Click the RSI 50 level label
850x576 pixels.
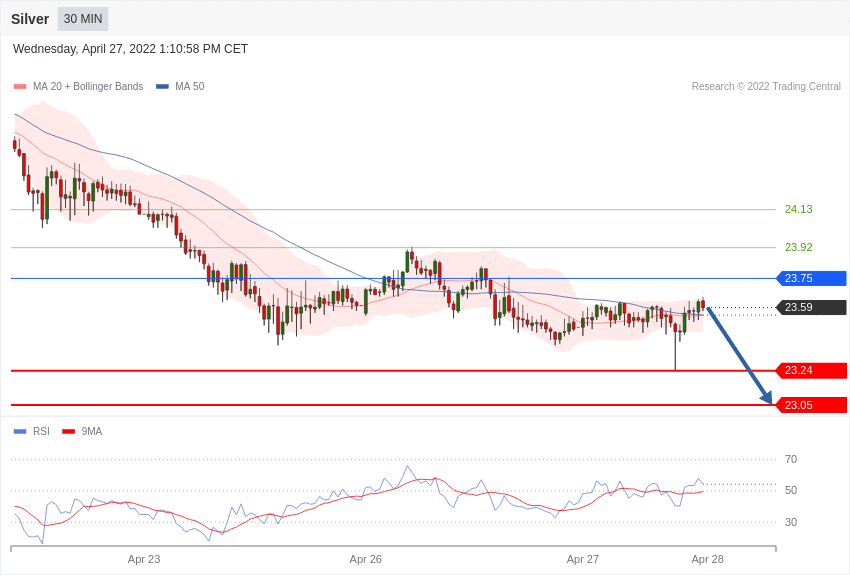(791, 490)
